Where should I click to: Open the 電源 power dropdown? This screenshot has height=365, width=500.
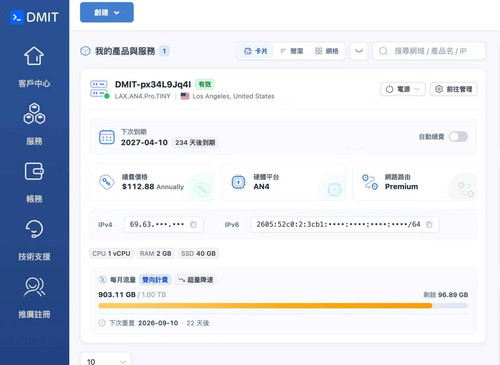(x=403, y=89)
